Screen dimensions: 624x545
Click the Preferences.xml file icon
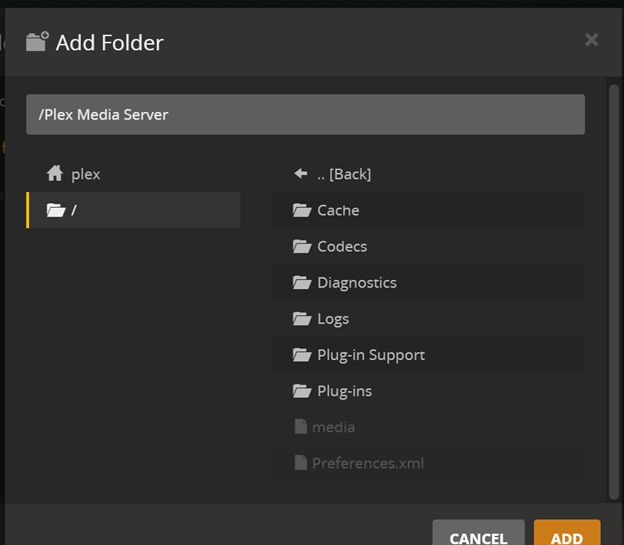coord(300,463)
